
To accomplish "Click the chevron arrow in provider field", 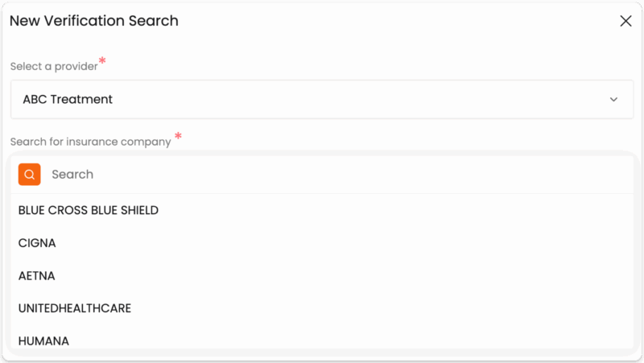I will click(x=613, y=100).
